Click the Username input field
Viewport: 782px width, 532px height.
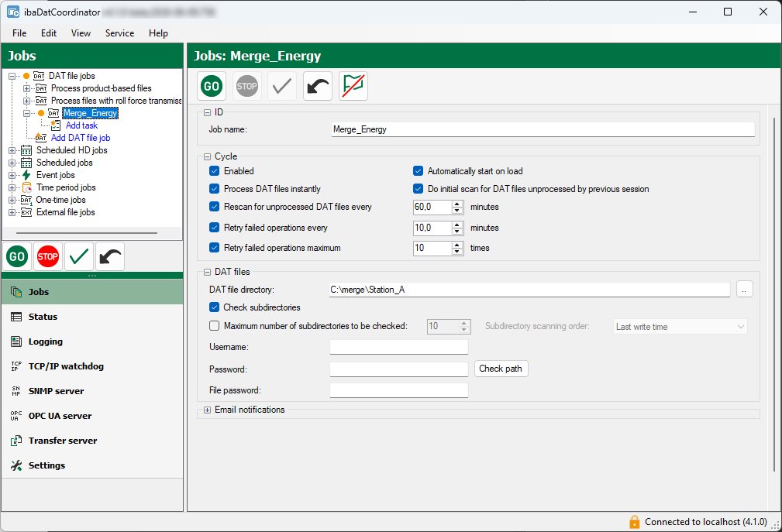(x=399, y=347)
